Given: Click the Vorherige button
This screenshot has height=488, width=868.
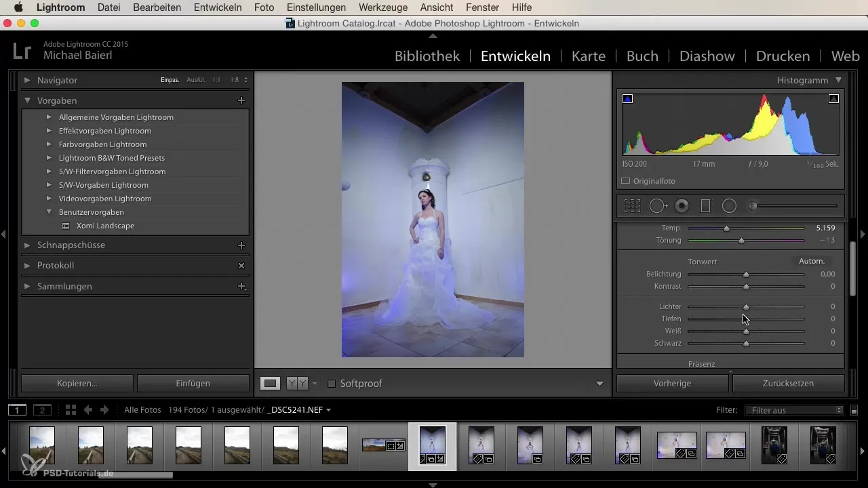Looking at the screenshot, I should click(x=673, y=384).
